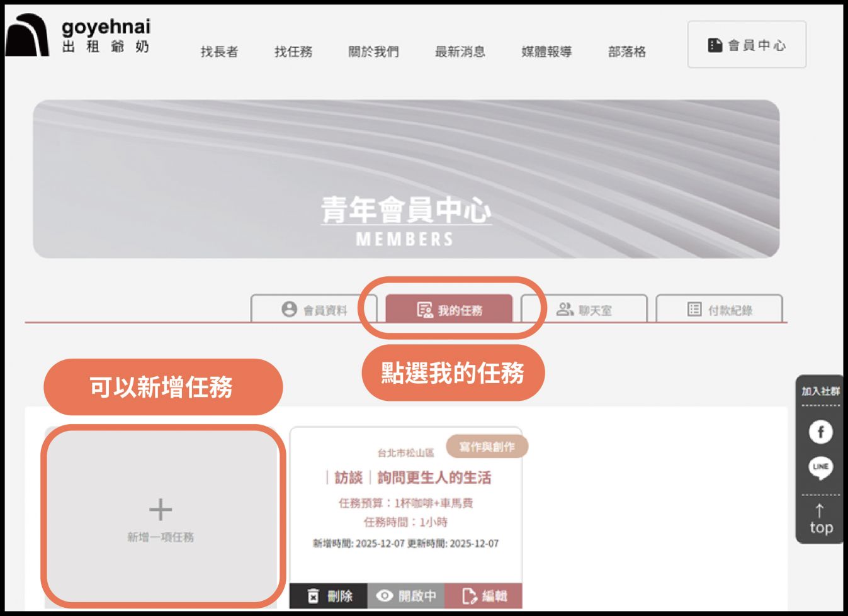
Task: Click the top arrow to return up
Action: (820, 519)
